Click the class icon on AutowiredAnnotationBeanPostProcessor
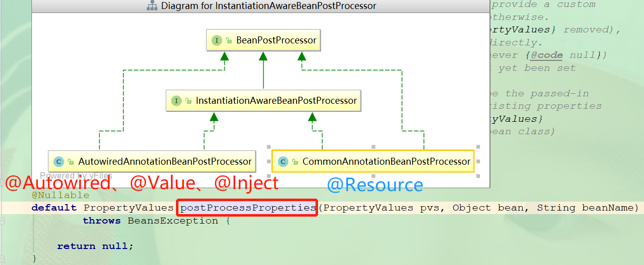This screenshot has width=644, height=265. (59, 162)
